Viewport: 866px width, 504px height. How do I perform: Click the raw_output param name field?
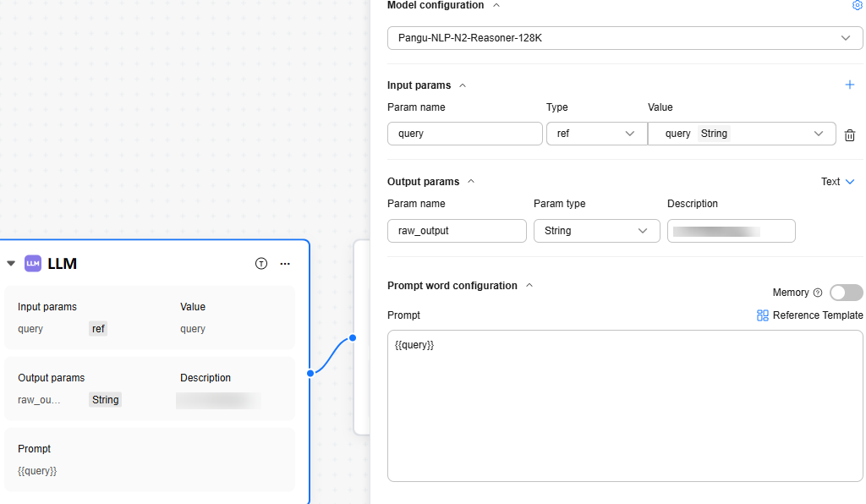[x=457, y=231]
